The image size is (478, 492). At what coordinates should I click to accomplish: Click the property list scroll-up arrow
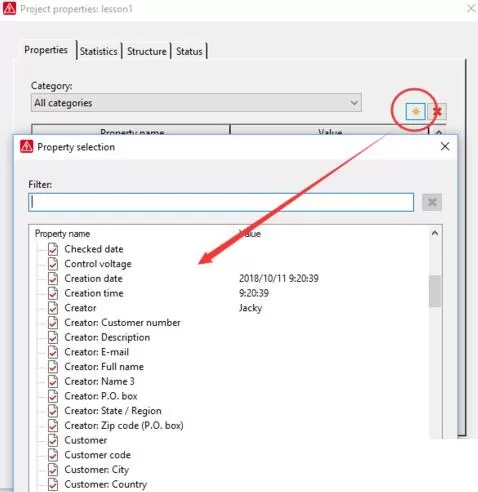tap(435, 233)
